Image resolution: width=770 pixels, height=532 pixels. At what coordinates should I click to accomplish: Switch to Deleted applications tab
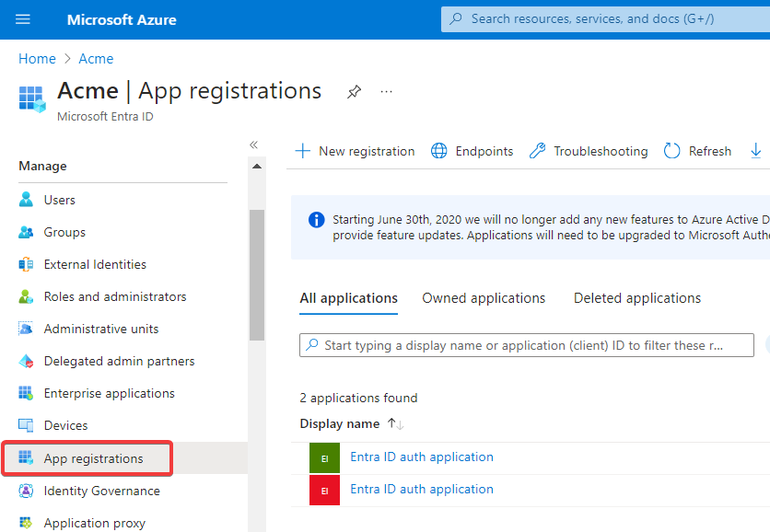point(637,298)
